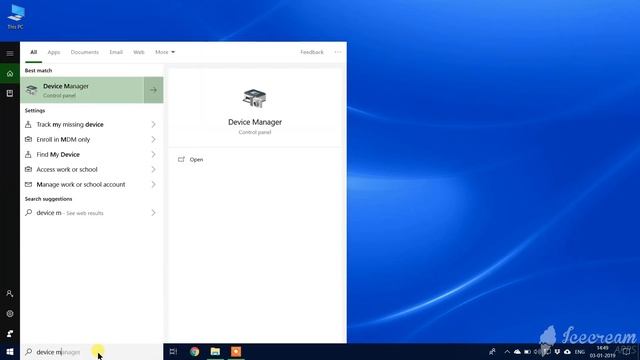This screenshot has height=360, width=640.
Task: Open the notebook icon in search sidebar
Action: pyautogui.click(x=10, y=93)
